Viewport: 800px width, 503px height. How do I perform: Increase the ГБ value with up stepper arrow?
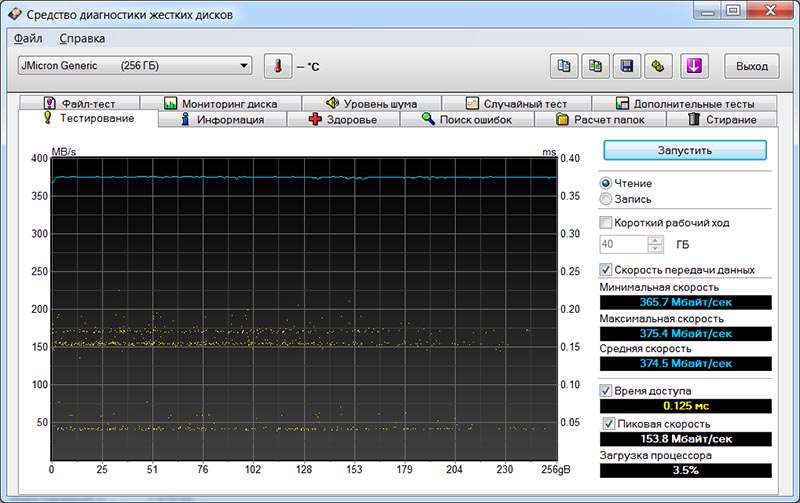point(654,240)
